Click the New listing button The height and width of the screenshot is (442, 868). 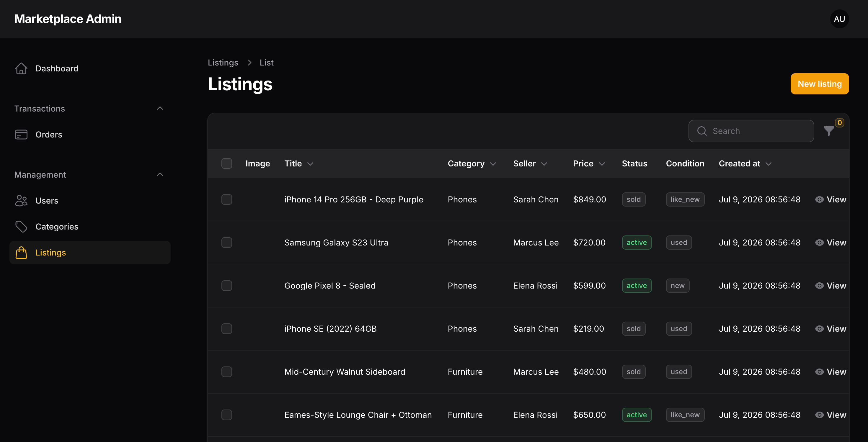(820, 84)
